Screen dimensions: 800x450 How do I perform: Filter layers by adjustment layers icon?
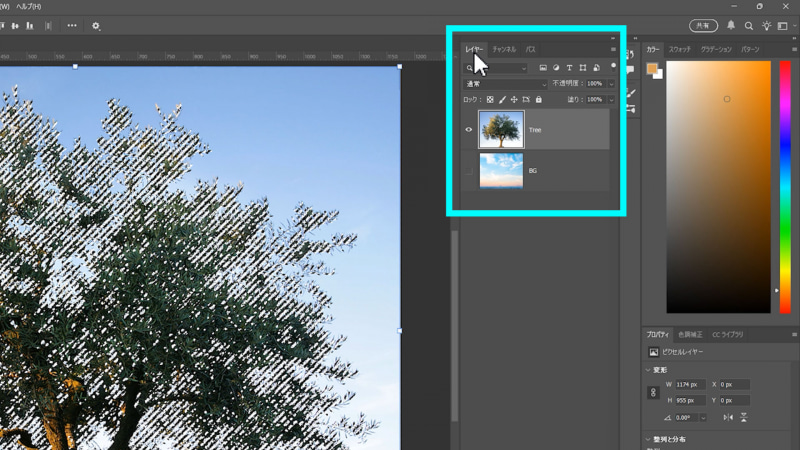(x=556, y=68)
